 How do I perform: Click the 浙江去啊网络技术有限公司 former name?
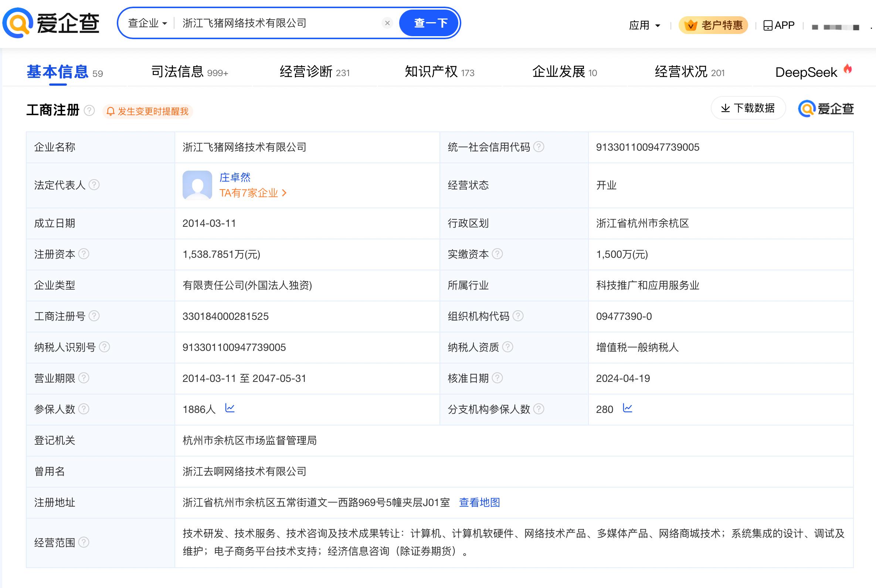[244, 471]
